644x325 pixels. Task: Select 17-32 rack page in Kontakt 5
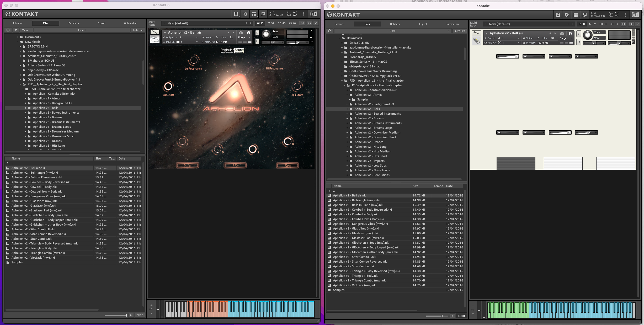271,23
